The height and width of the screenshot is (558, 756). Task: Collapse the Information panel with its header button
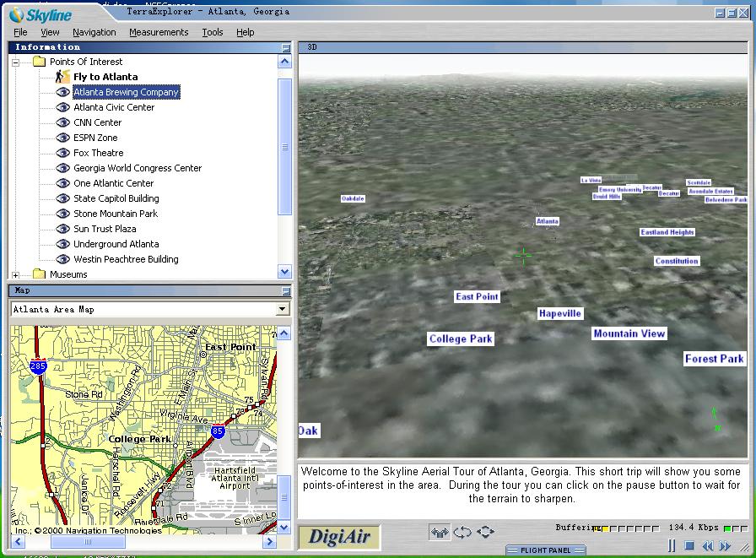pos(286,48)
